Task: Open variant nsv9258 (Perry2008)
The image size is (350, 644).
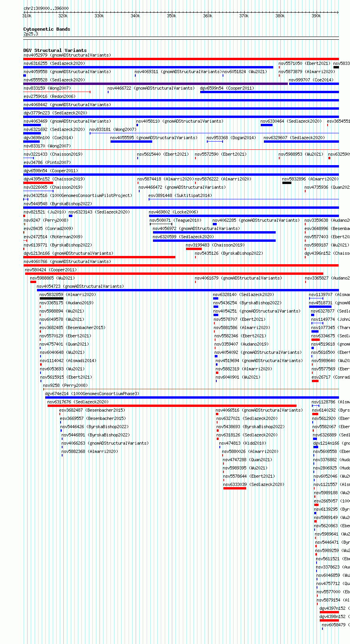Action: [x=66, y=385]
